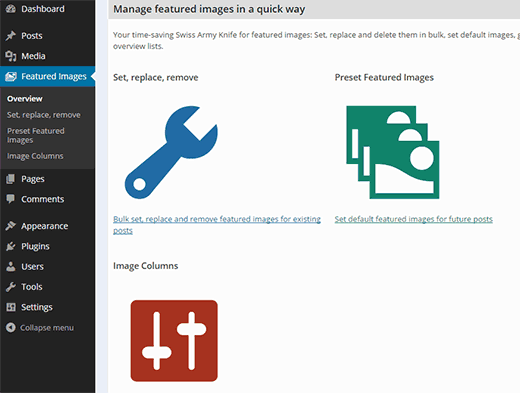Open the Pages menu item
This screenshot has width=520, height=393.
[x=33, y=179]
